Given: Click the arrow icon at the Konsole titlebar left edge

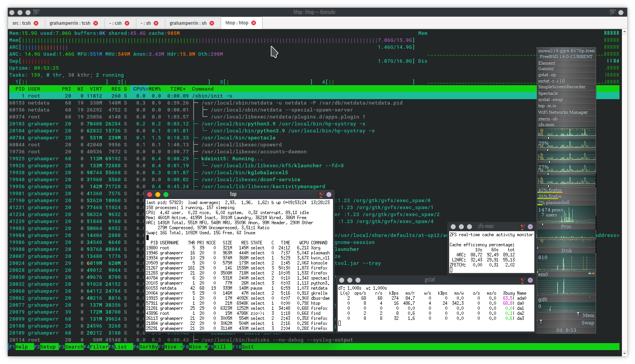Looking at the screenshot, I should click(x=36, y=12).
